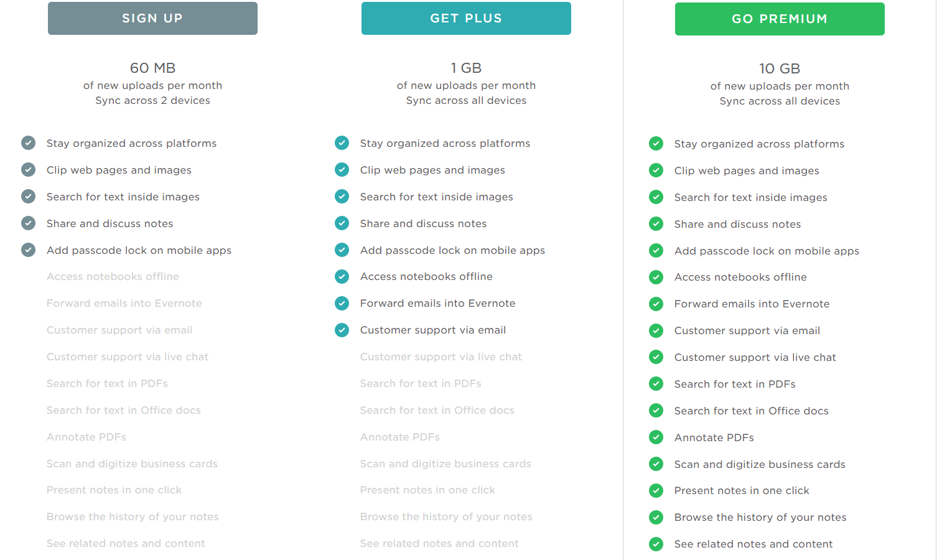Screen dimensions: 942x560
Task: Click the Share and discuss notes checkmark in Basic
Action: coord(28,223)
